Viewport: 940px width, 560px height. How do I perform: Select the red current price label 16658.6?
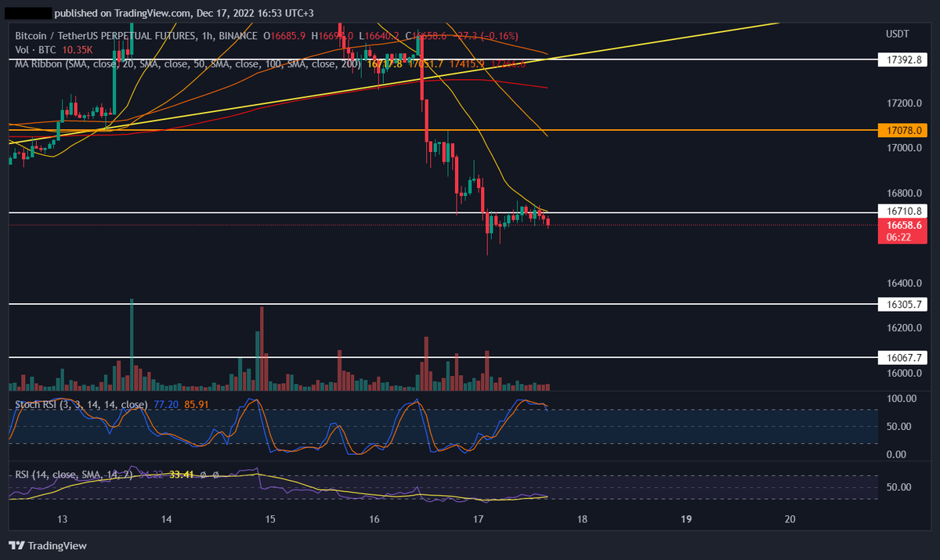pyautogui.click(x=905, y=225)
